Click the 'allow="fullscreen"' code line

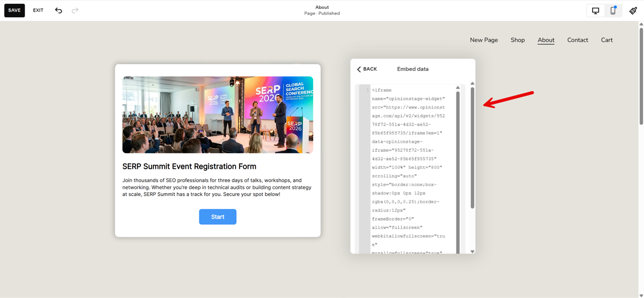[397, 227]
